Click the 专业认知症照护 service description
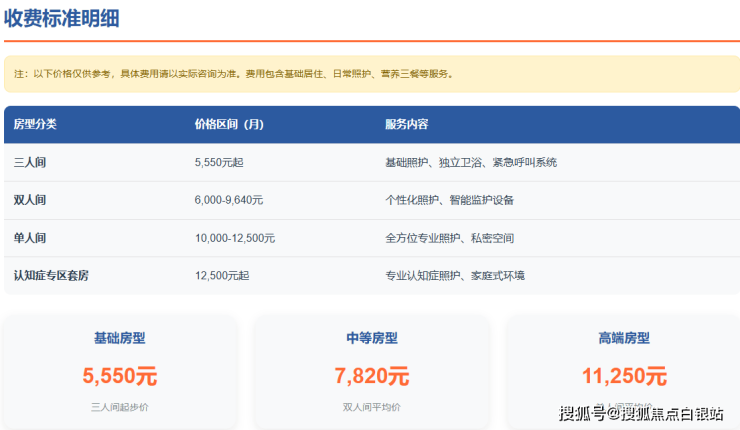Screen dimensions: 740x430 tap(454, 276)
